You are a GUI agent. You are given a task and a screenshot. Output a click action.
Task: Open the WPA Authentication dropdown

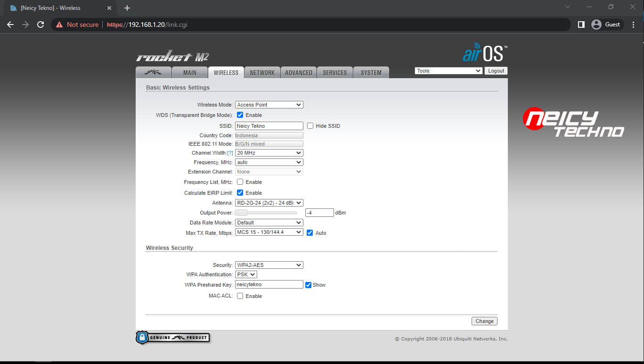click(x=246, y=274)
